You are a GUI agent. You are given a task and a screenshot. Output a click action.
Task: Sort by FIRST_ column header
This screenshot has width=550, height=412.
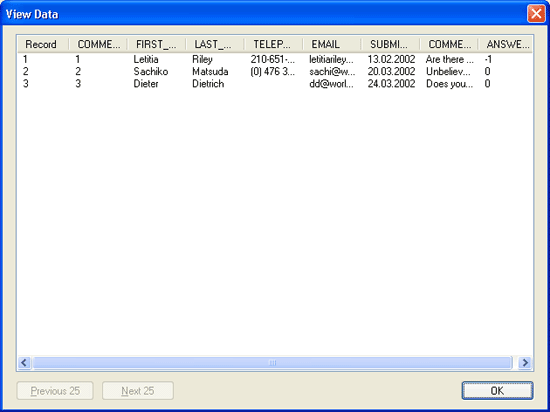tap(156, 44)
